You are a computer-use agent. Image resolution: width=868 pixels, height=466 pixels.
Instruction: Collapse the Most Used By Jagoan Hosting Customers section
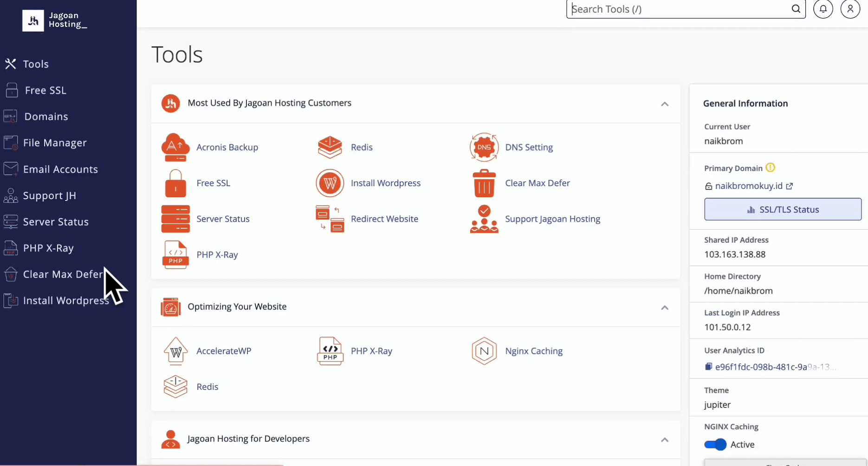[x=665, y=104]
